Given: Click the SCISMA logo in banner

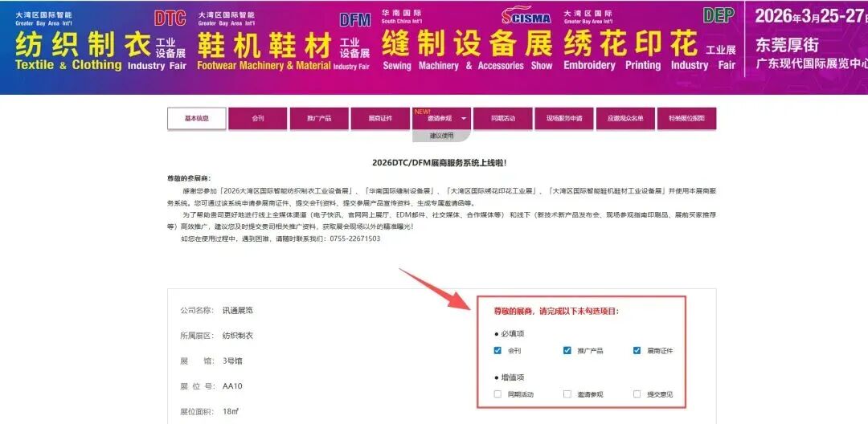Looking at the screenshot, I should [526, 17].
